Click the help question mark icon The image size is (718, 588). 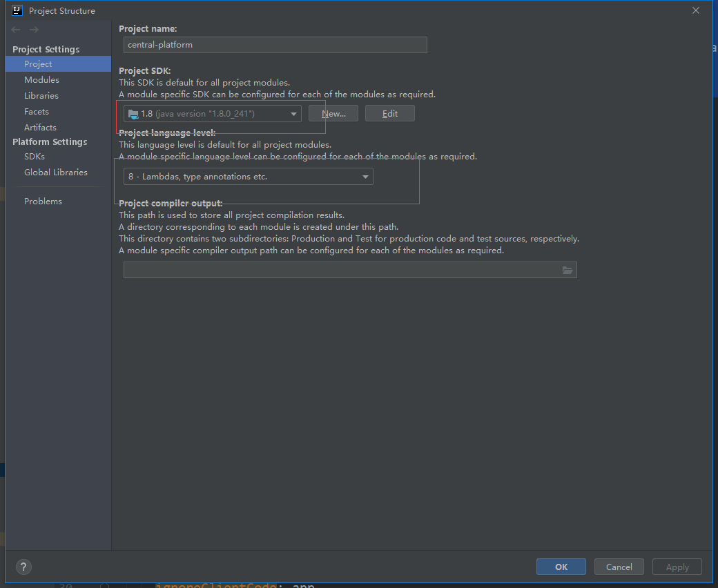click(x=23, y=567)
